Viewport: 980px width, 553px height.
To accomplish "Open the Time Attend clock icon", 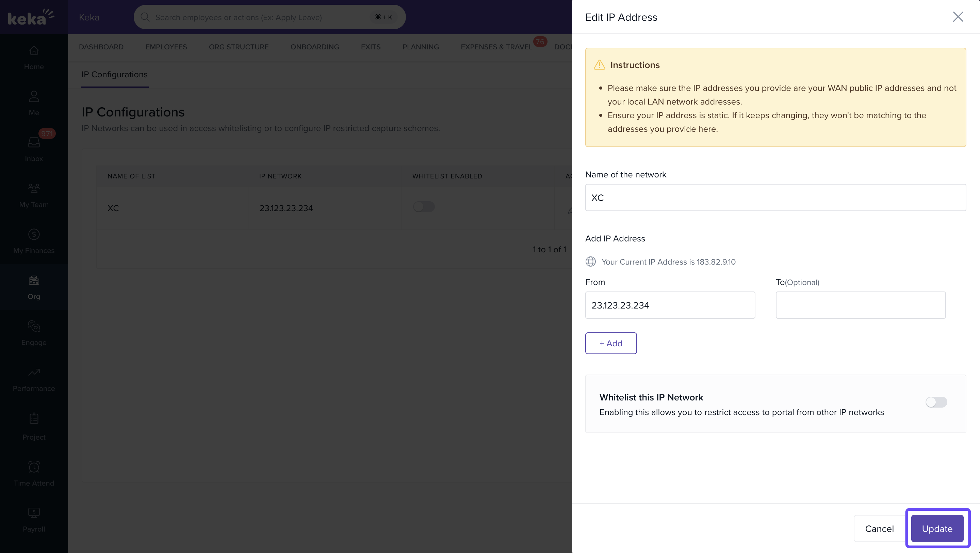I will tap(34, 467).
